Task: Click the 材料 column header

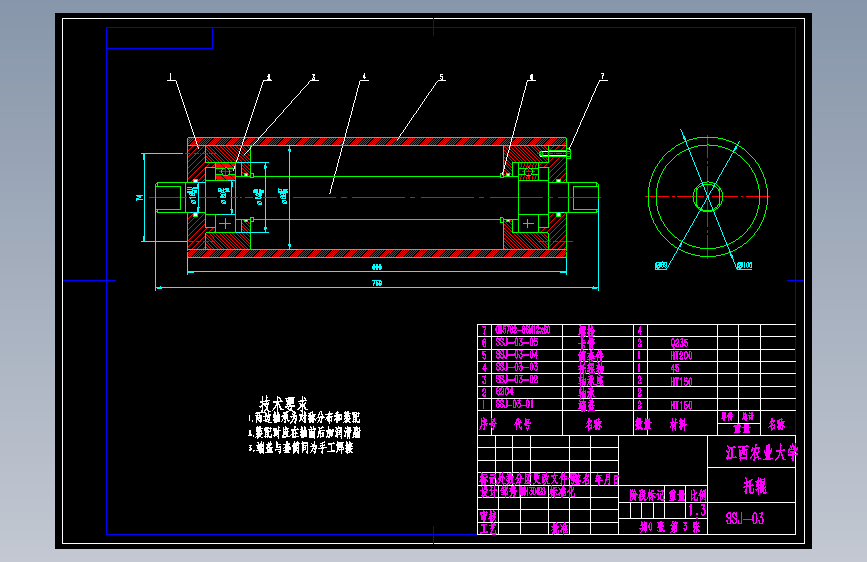Action: [x=678, y=424]
